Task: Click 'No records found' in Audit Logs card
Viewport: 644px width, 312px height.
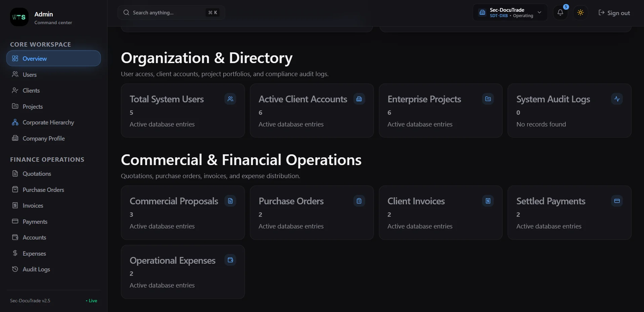Action: tap(541, 124)
